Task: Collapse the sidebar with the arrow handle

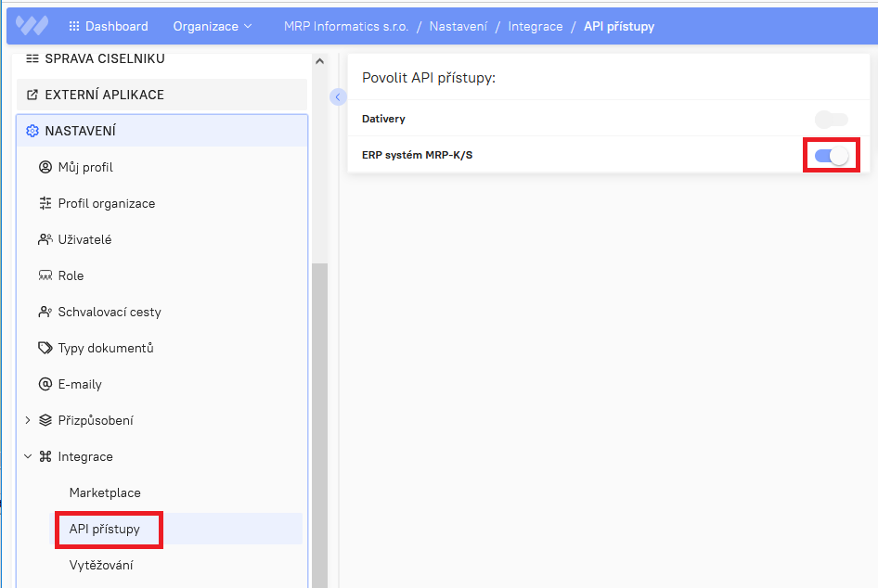Action: (338, 96)
